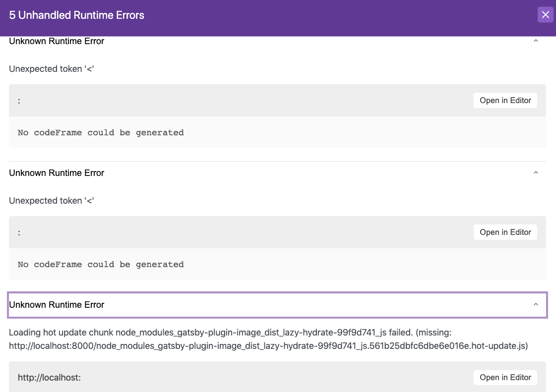
Task: Click first 'No codeFrame could be generated' text
Action: pyautogui.click(x=101, y=132)
